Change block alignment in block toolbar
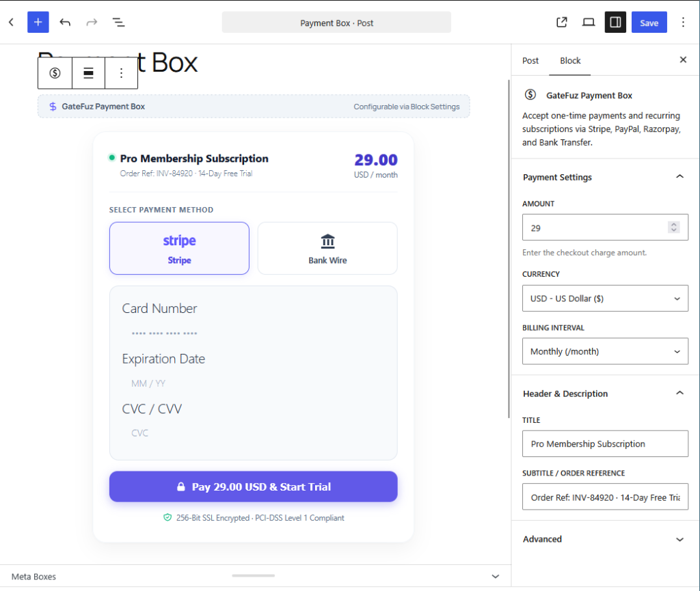The width and height of the screenshot is (700, 591). [88, 73]
